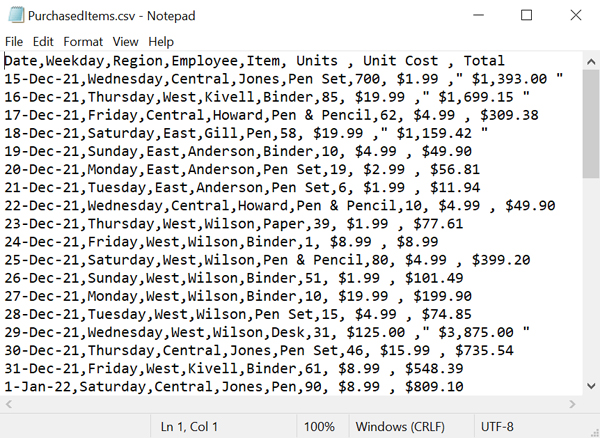Click the vertical scrollbar track below thumb

coord(591,277)
